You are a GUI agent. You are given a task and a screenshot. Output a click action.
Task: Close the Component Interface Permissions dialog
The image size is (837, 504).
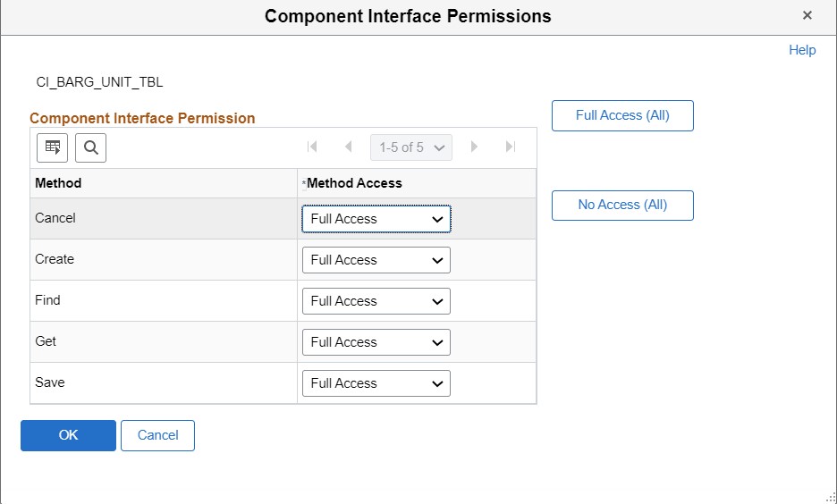[807, 16]
